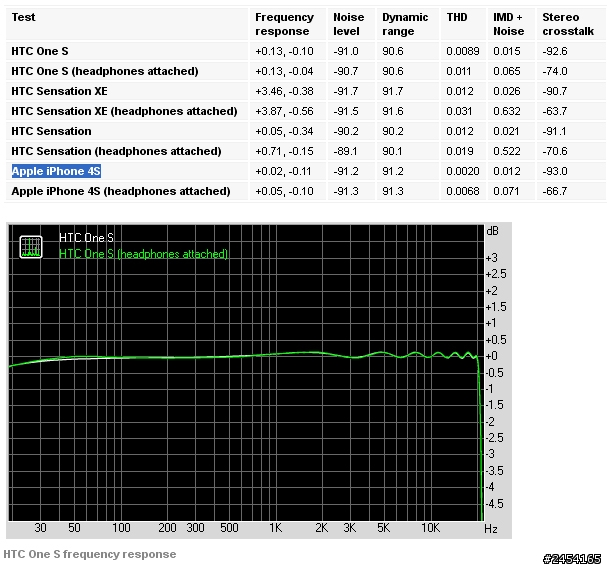607x567 pixels.
Task: Click the dB axis label on chart
Action: click(492, 231)
